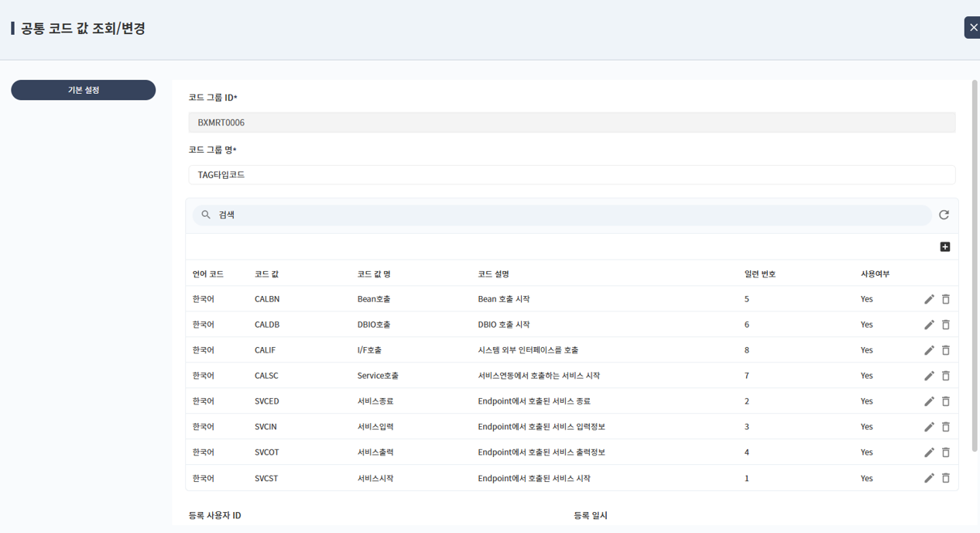980x533 pixels.
Task: Delete the CALDB code row
Action: click(x=945, y=325)
